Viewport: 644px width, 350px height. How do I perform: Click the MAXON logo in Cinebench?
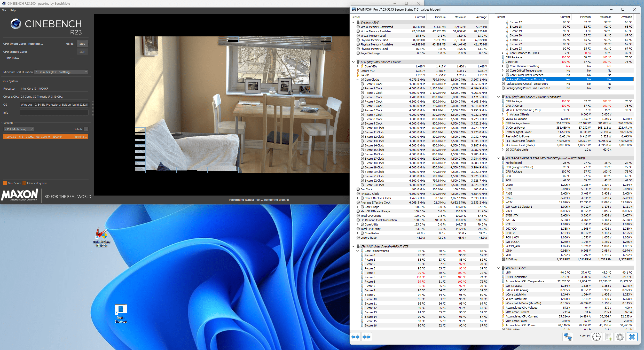pos(20,195)
